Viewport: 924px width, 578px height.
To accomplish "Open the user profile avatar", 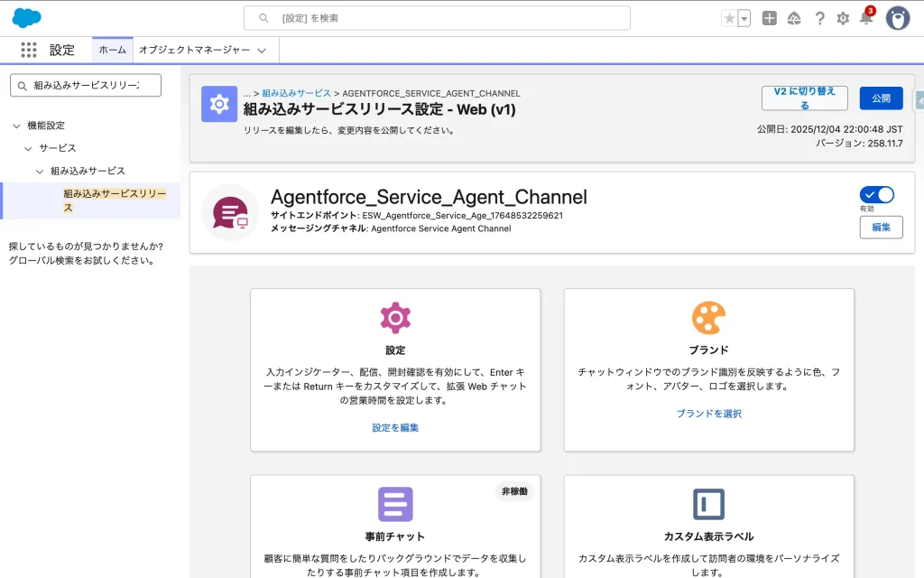I will tap(898, 18).
